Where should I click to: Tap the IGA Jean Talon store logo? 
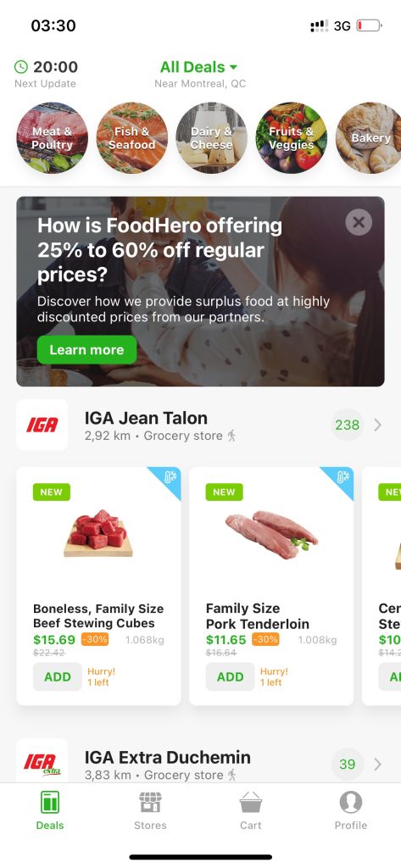[42, 425]
